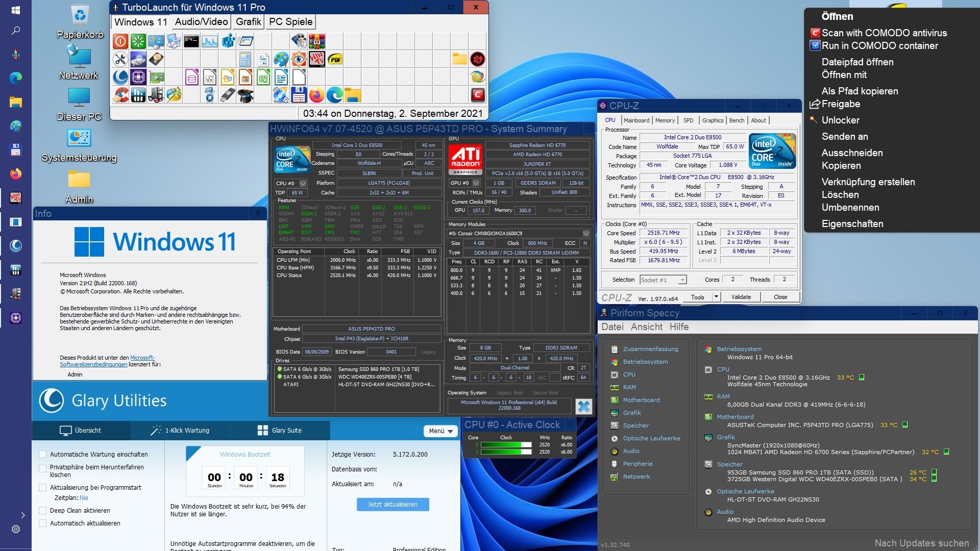Expand the CPU #0 selector in HWiNFO
Image resolution: width=980 pixels, height=551 pixels.
(x=303, y=183)
